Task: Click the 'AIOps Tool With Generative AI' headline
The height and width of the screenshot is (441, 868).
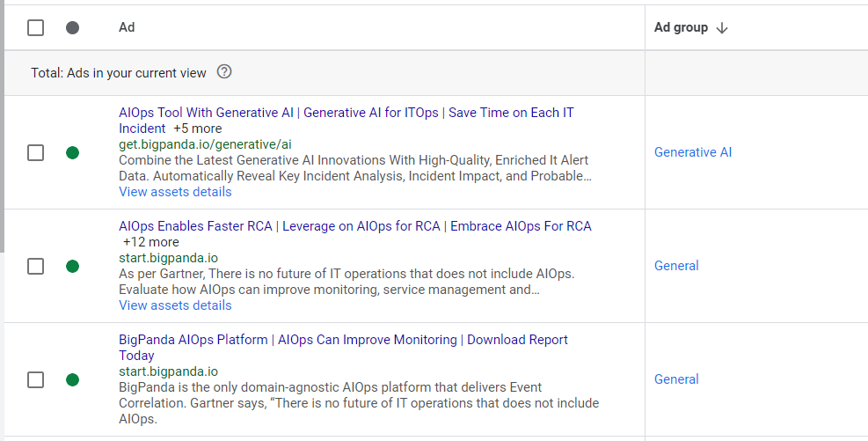Action: (x=206, y=113)
